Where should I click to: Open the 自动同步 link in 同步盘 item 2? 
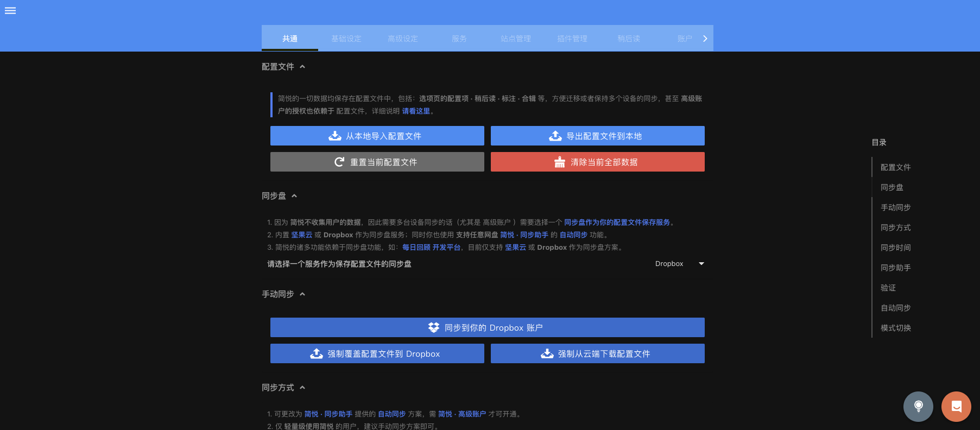click(573, 235)
